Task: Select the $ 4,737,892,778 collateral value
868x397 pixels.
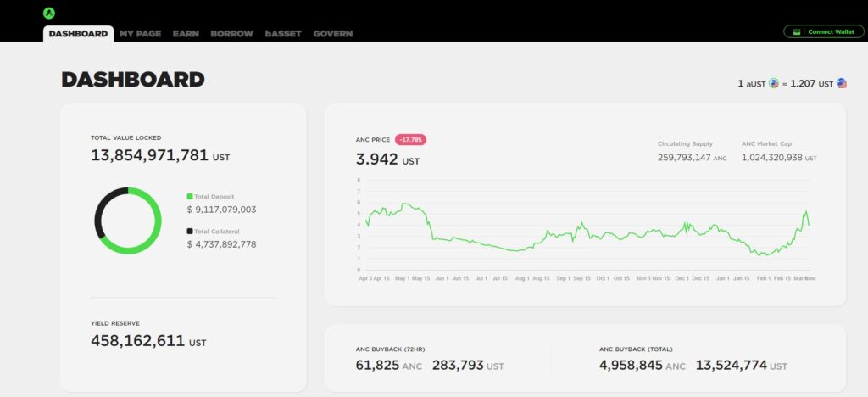Action: 221,244
